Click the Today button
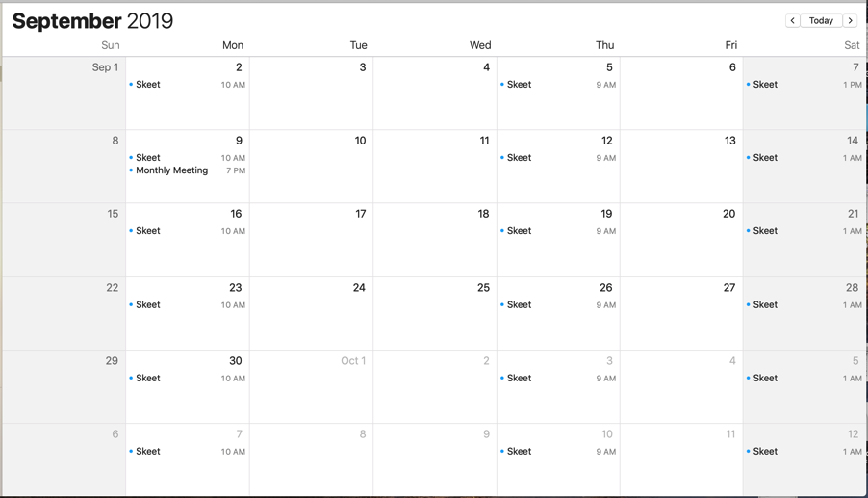Viewport: 868px width, 498px height. coord(821,20)
